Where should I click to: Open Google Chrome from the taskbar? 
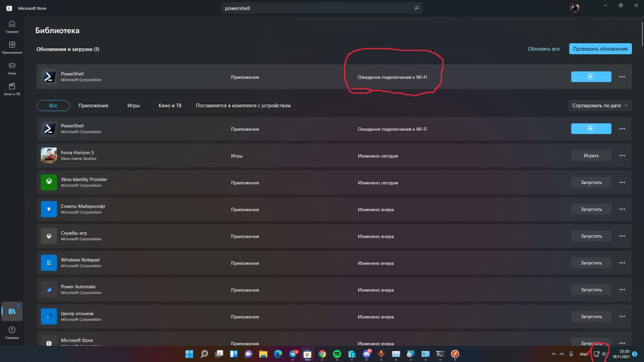[322, 354]
